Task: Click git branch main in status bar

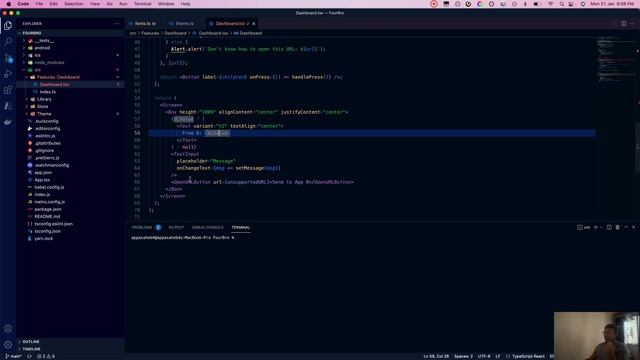Action: click(x=13, y=356)
